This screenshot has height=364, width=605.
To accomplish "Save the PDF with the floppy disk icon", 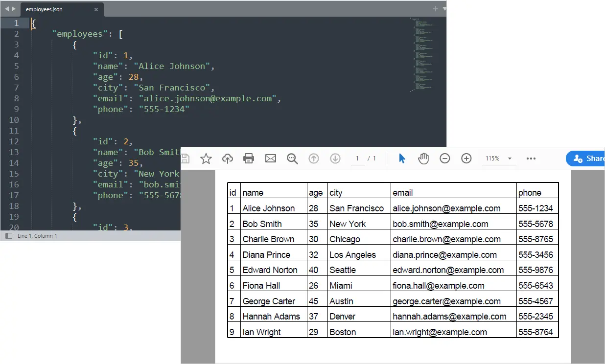I will tap(185, 158).
